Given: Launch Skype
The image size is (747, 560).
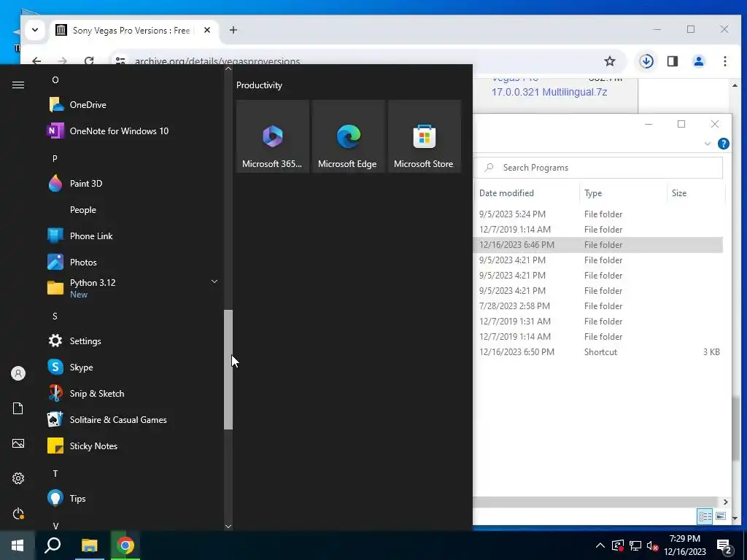Looking at the screenshot, I should pyautogui.click(x=133, y=367).
